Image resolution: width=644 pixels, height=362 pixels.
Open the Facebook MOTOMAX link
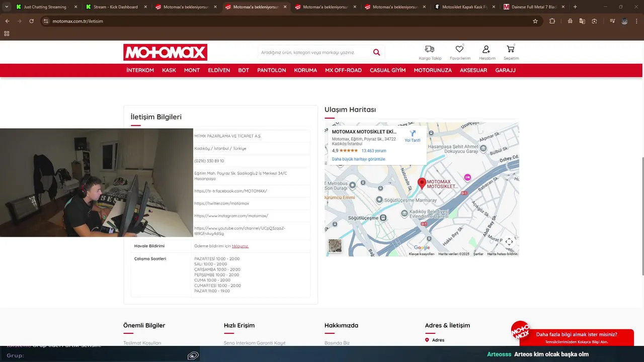(x=230, y=191)
